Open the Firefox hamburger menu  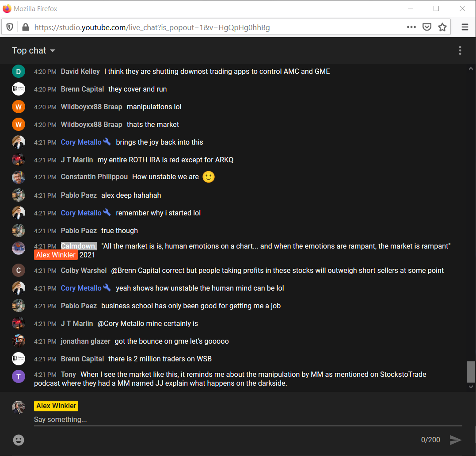[x=465, y=27]
